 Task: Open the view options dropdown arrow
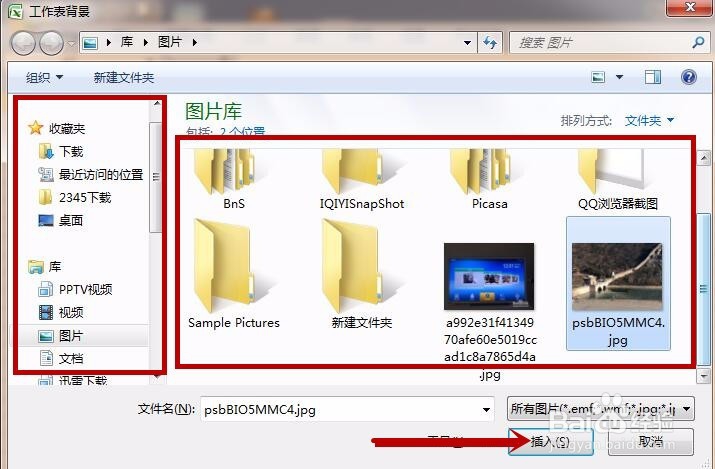[x=619, y=77]
